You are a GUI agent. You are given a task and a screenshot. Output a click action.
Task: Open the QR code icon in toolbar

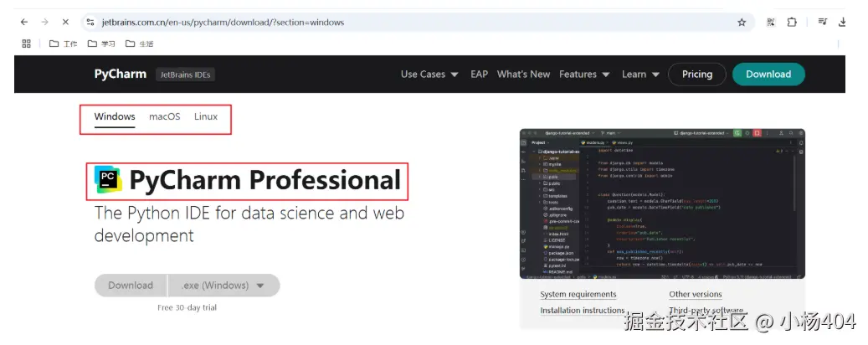tap(771, 22)
